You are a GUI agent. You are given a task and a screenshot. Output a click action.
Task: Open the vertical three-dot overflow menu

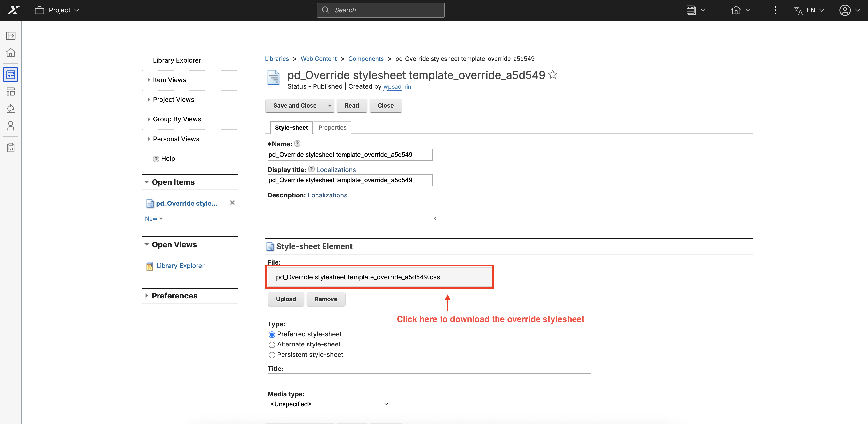(775, 10)
